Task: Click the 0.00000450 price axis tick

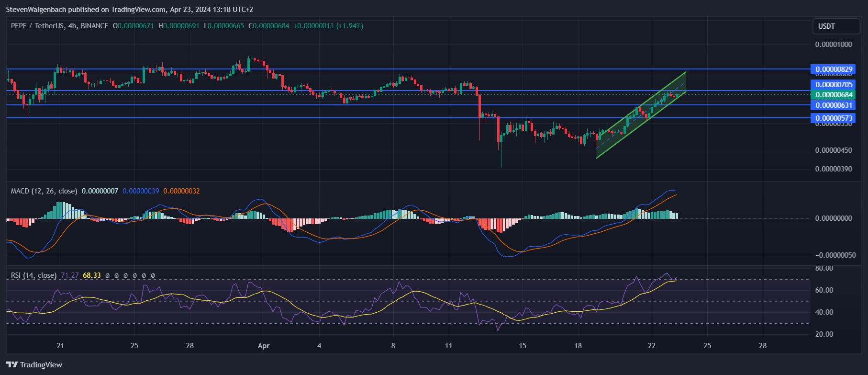Action: click(834, 150)
